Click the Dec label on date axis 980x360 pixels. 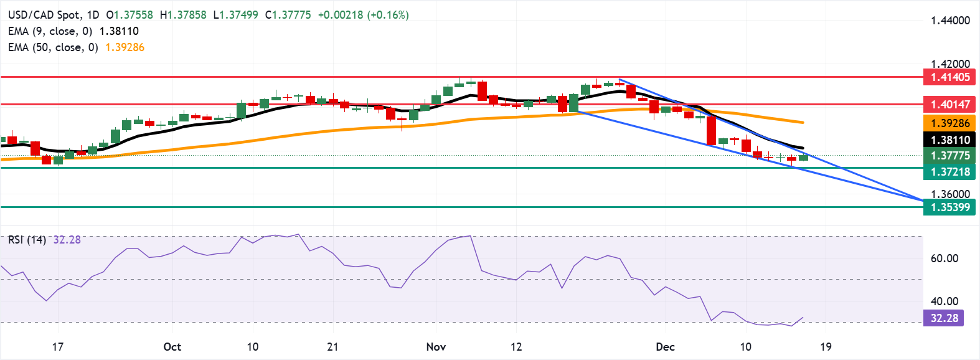click(x=665, y=347)
